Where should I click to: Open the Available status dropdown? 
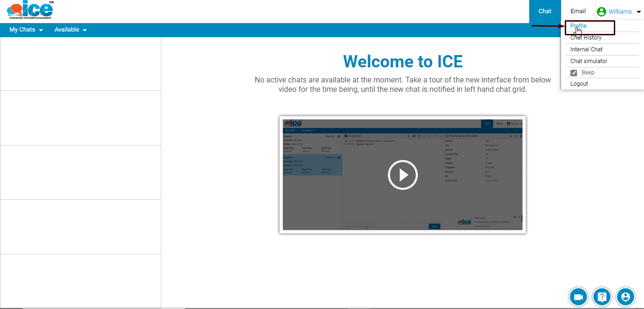coord(70,30)
